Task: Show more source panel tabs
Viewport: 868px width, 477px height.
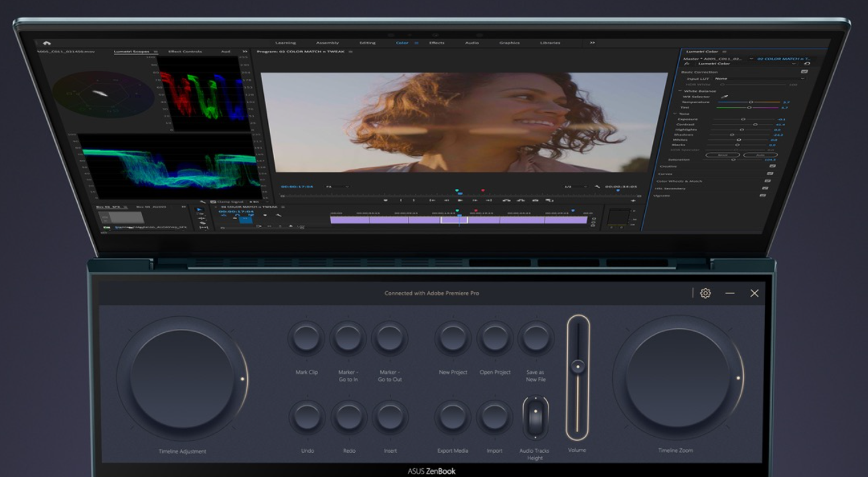Action: 244,51
